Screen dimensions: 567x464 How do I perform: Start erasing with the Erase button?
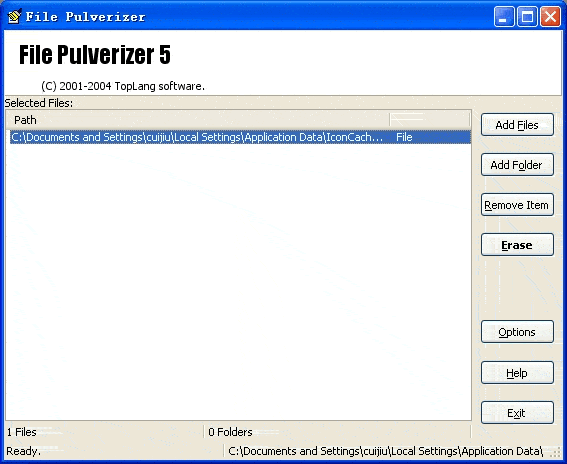click(517, 245)
